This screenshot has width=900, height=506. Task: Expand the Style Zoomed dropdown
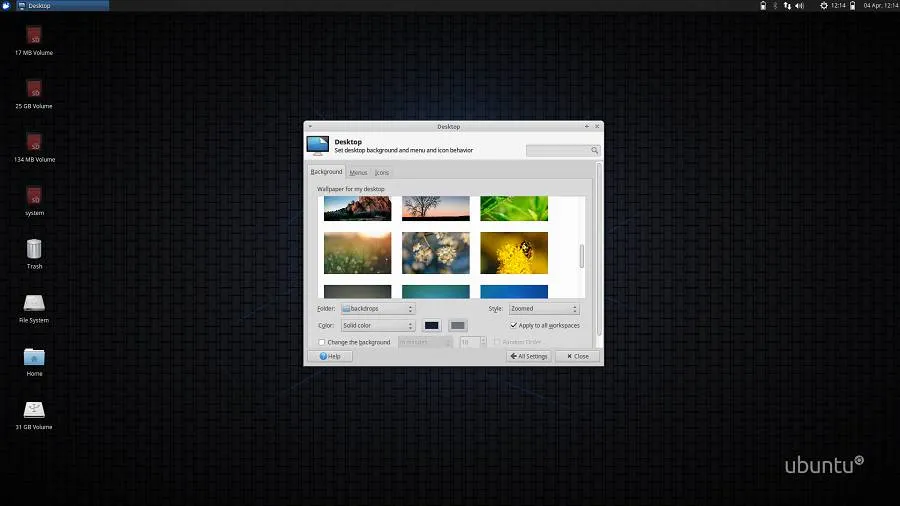543,309
